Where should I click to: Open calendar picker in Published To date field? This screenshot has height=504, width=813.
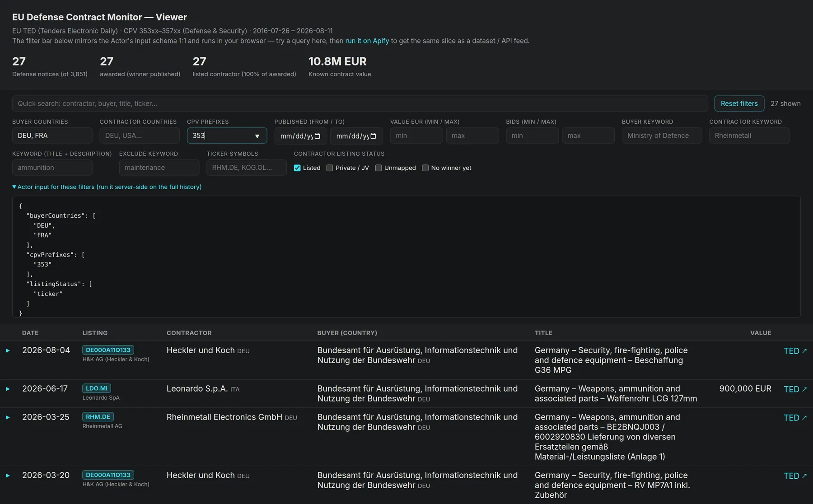[373, 136]
